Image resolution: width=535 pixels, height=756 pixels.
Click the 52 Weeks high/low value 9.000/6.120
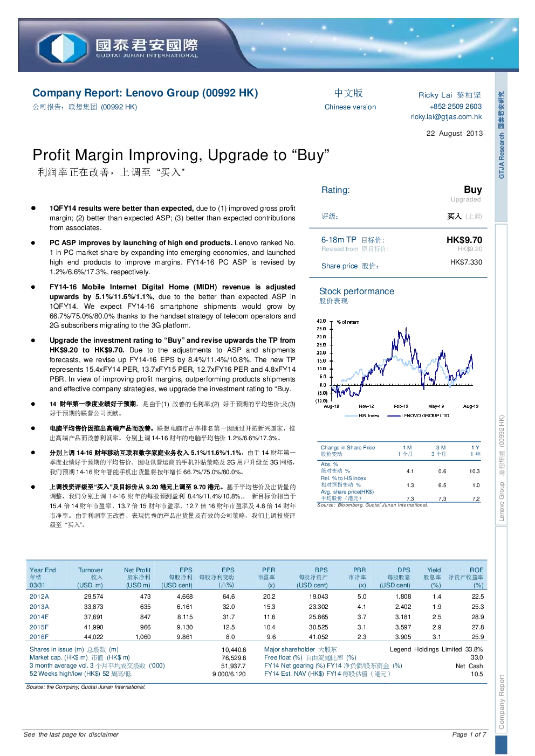point(229,674)
